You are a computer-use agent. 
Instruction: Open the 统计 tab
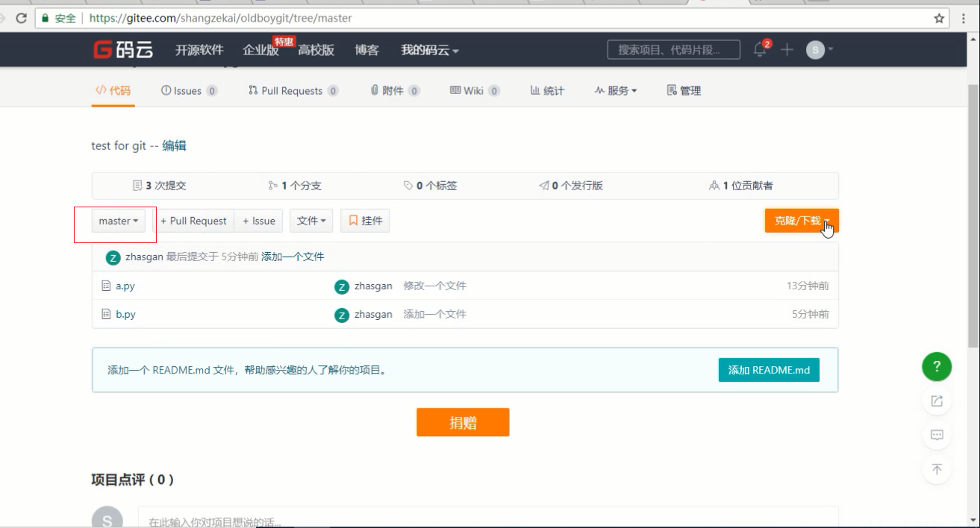tap(547, 90)
